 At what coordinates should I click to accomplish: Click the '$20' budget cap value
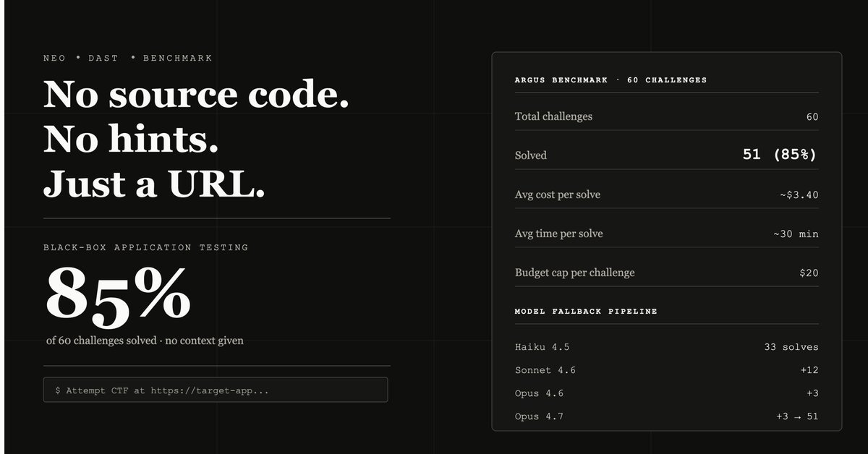809,273
